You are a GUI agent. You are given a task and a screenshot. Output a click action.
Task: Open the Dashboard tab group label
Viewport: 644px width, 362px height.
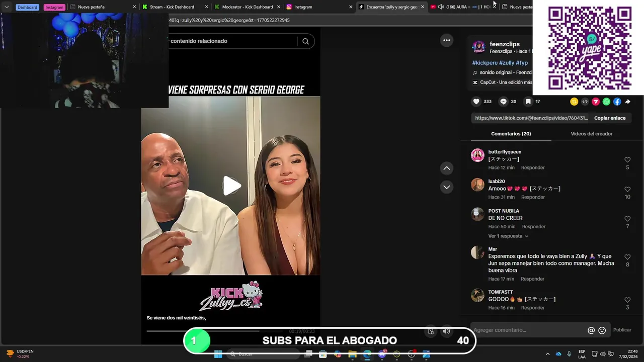27,7
